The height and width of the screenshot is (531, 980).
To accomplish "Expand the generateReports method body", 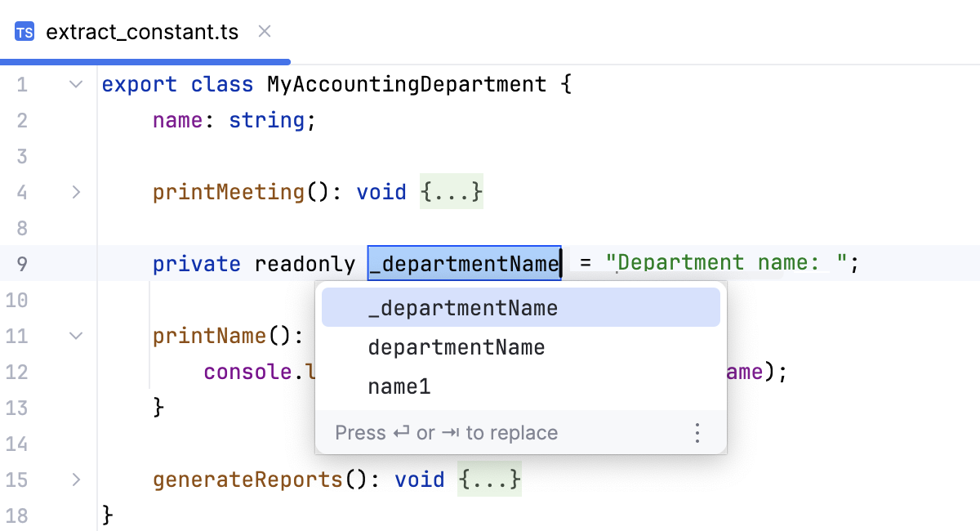I will click(75, 480).
